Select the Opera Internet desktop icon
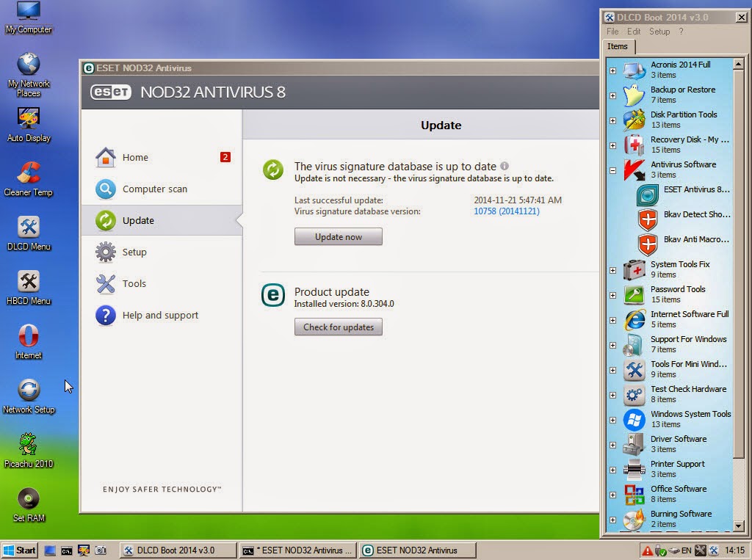 29,342
